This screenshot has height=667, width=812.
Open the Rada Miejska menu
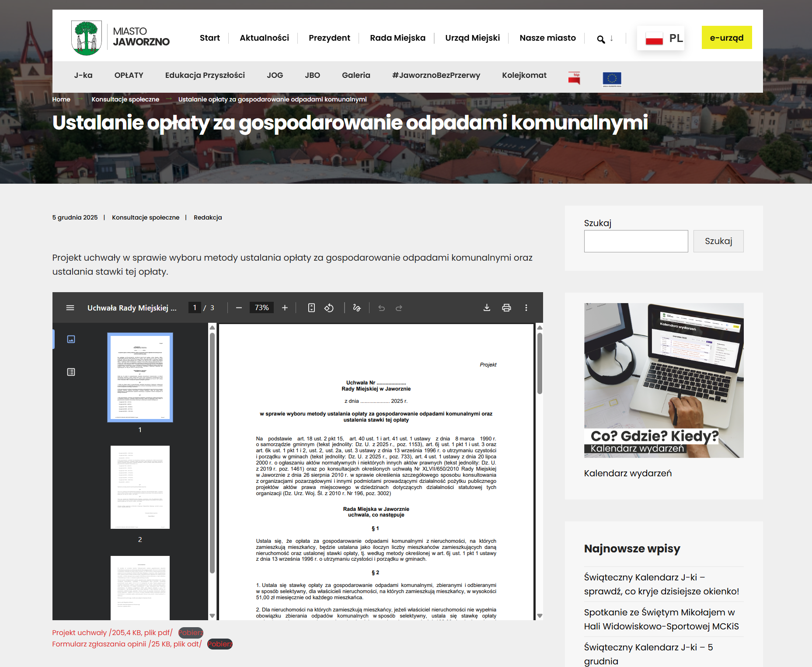pos(397,38)
